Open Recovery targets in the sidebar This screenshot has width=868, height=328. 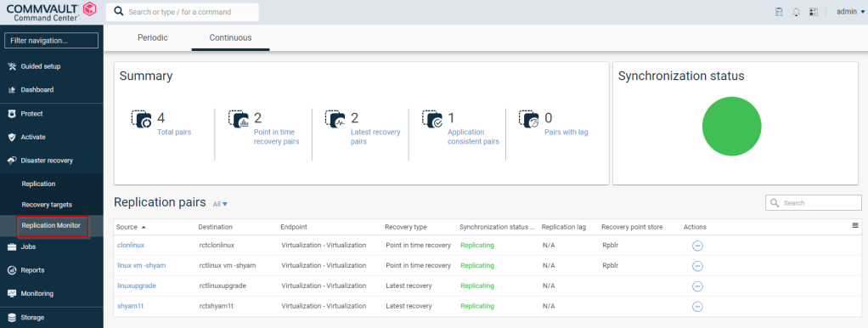pyautogui.click(x=47, y=205)
